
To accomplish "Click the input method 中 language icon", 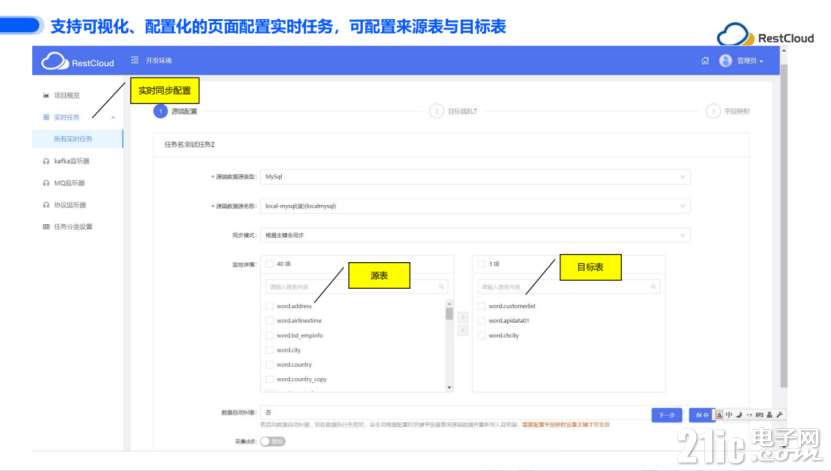I will pos(729,414).
